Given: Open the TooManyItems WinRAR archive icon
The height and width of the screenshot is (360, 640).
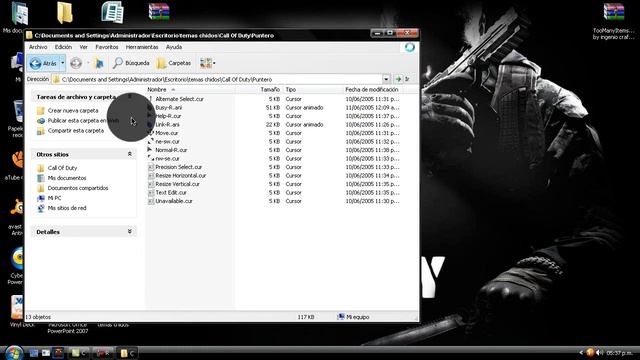Looking at the screenshot, I should click(613, 12).
